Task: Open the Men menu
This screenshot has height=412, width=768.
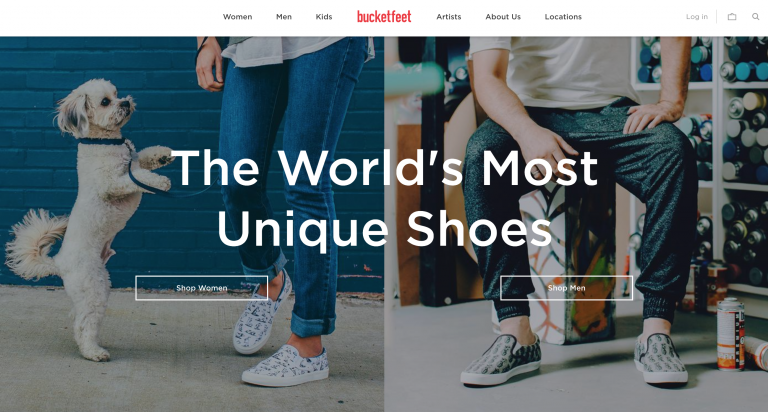Action: (284, 17)
